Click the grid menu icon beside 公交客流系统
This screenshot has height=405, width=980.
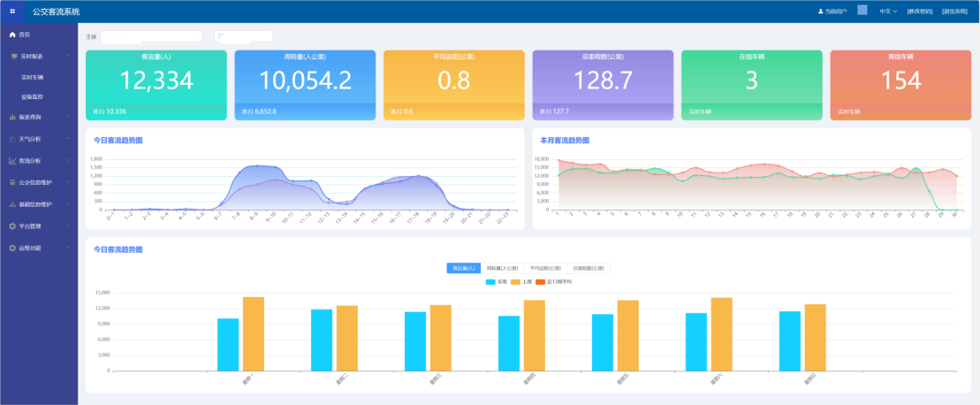tap(12, 11)
